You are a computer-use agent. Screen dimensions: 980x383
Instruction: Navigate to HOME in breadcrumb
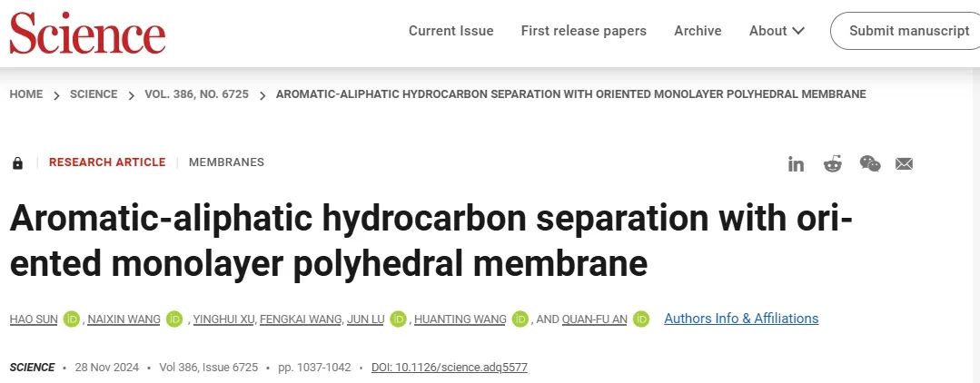26,94
